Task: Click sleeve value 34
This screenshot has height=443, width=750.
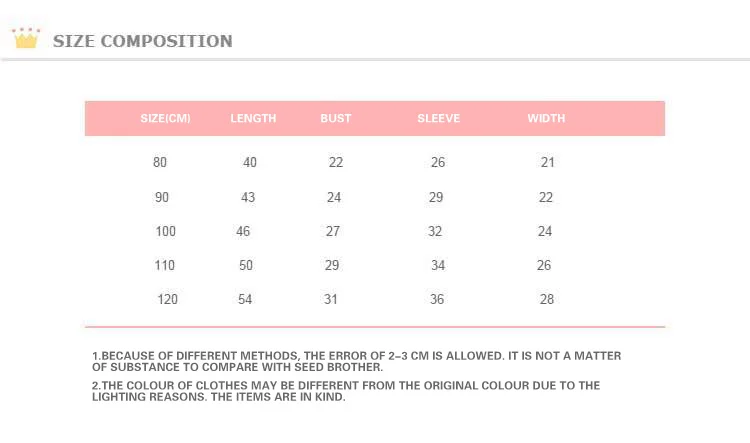Action: click(438, 265)
